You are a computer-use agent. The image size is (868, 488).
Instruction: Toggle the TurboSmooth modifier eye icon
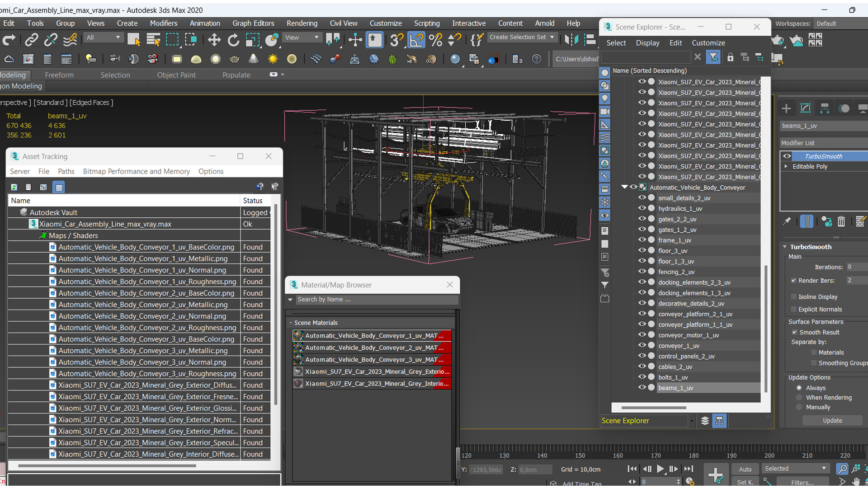(787, 156)
